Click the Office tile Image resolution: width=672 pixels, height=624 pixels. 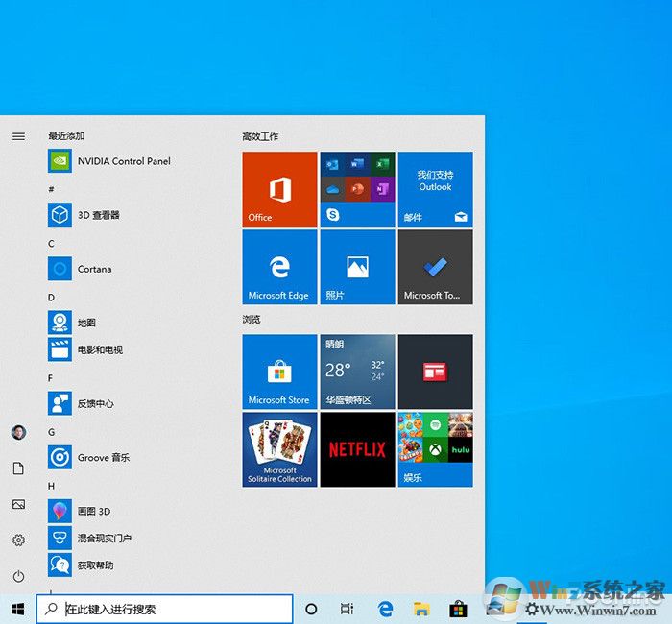click(279, 189)
